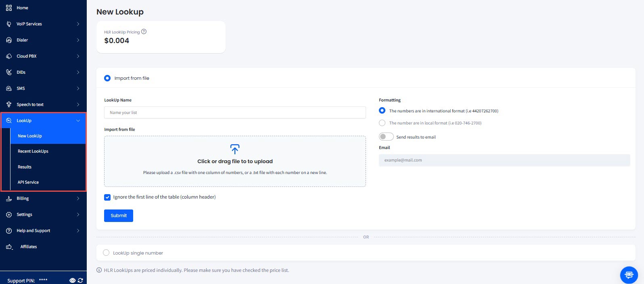
Task: Select Import from file radio option
Action: click(107, 78)
